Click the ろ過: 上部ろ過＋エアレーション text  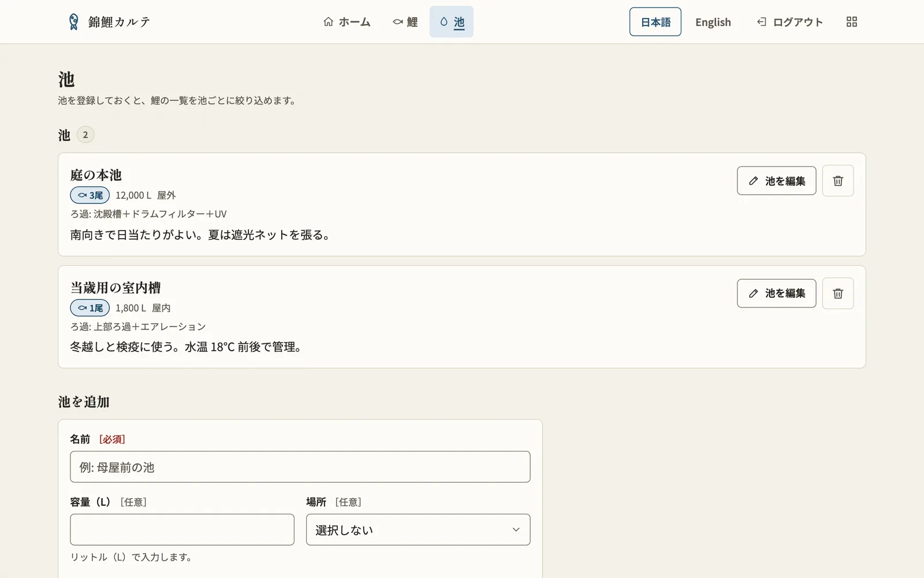(138, 327)
